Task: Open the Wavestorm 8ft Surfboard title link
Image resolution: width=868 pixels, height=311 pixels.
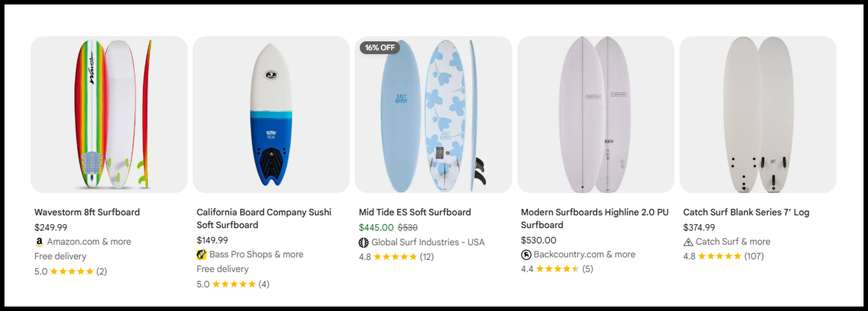Action: click(x=87, y=212)
